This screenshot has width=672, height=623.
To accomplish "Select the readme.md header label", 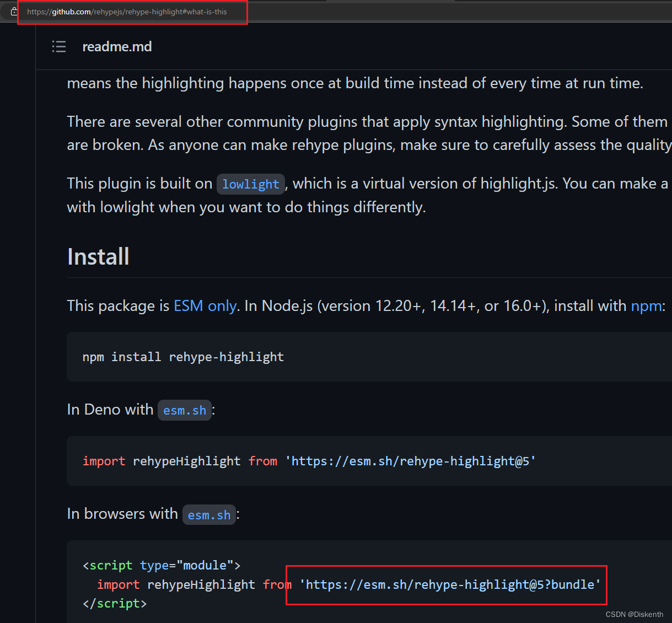I will coord(117,47).
